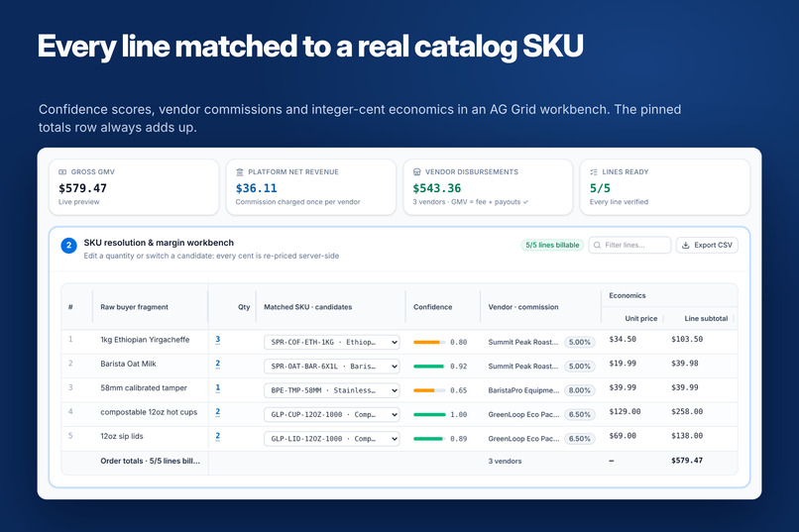Click the 'Order totals' pinned row label
799x532 pixels.
150,461
